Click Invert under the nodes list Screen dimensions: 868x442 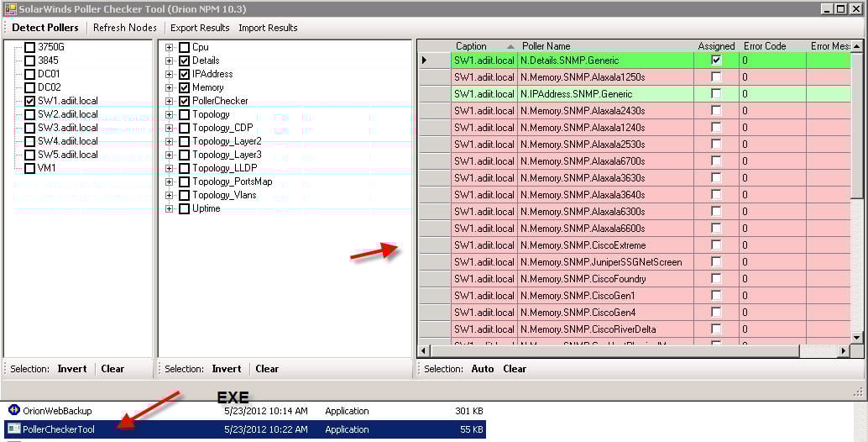pos(72,369)
